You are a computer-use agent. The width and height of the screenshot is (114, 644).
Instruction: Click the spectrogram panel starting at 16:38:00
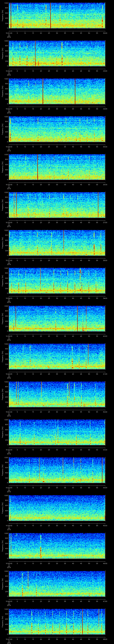point(57,280)
